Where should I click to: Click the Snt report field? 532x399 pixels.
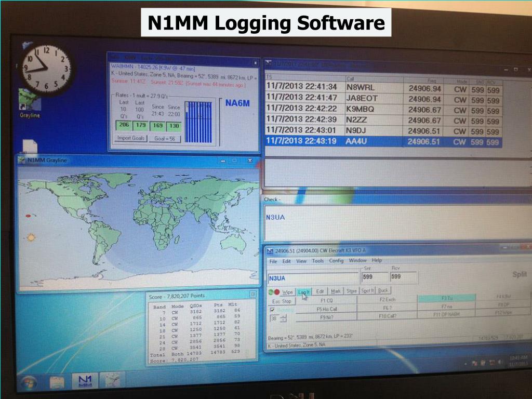click(374, 277)
